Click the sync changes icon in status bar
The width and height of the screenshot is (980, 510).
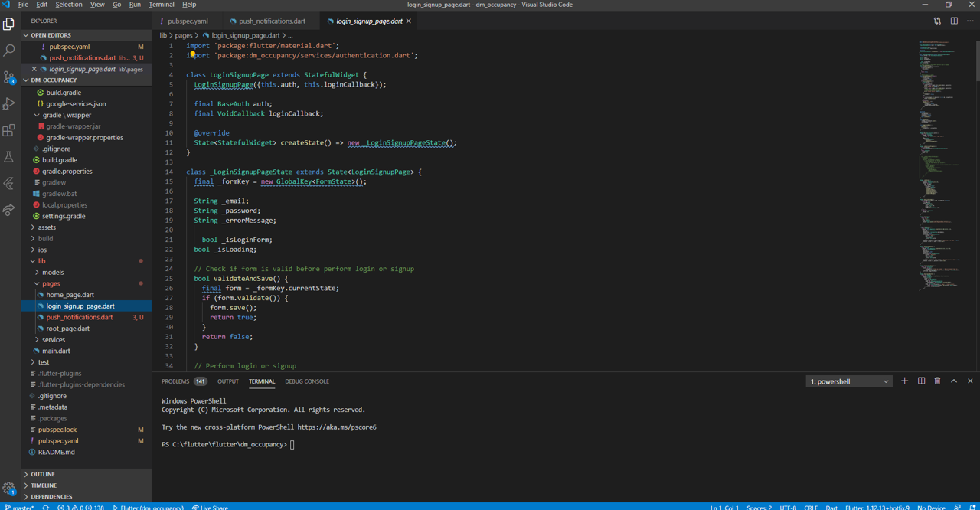(x=46, y=507)
